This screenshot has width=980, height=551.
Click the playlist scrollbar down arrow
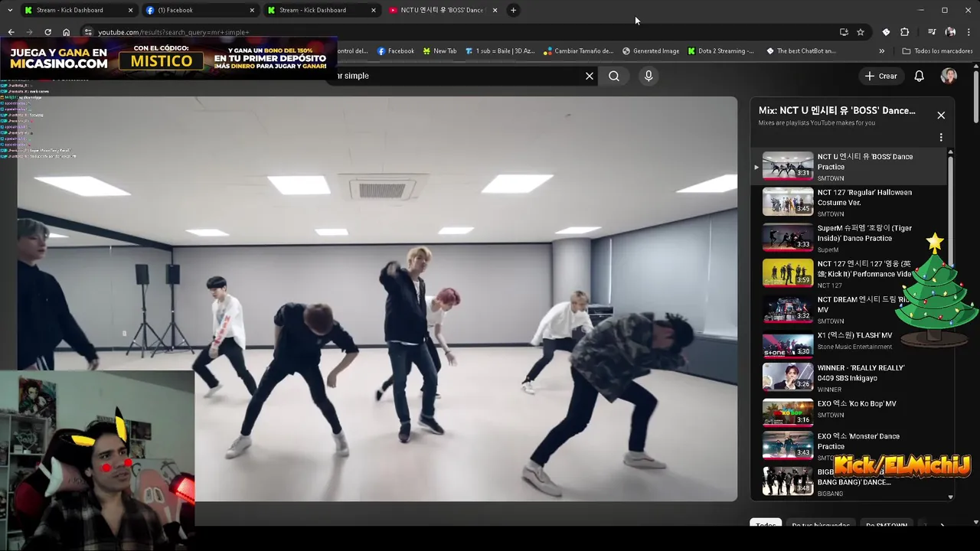coord(951,497)
